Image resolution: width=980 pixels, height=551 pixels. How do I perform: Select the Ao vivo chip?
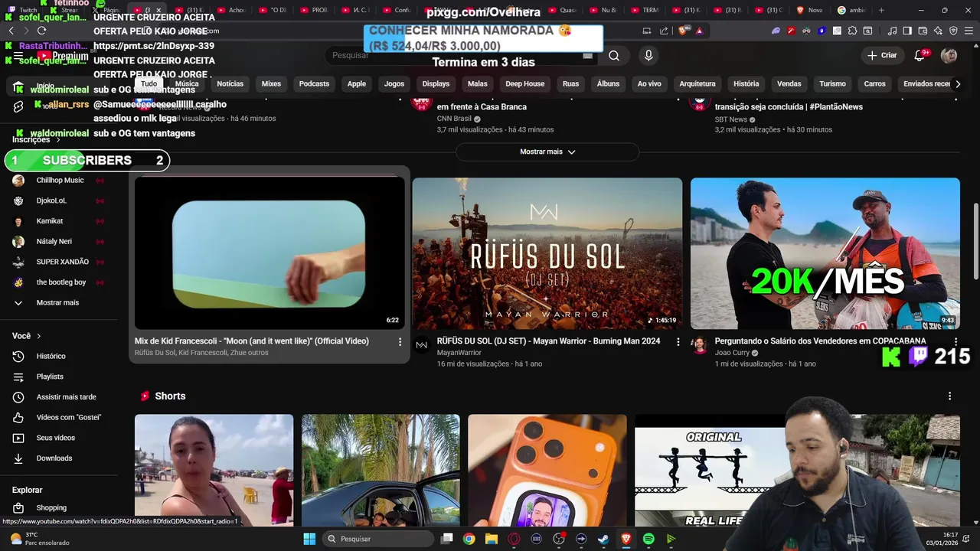(649, 83)
